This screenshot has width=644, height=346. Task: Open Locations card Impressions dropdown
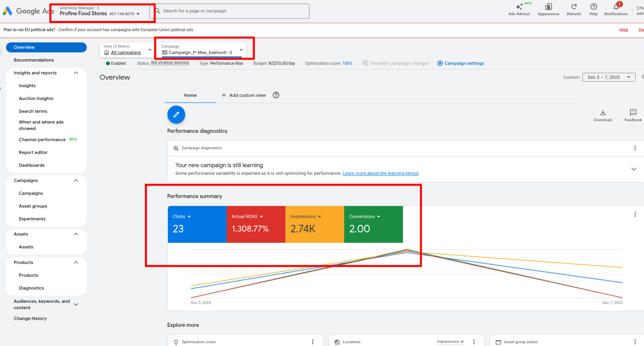click(450, 342)
